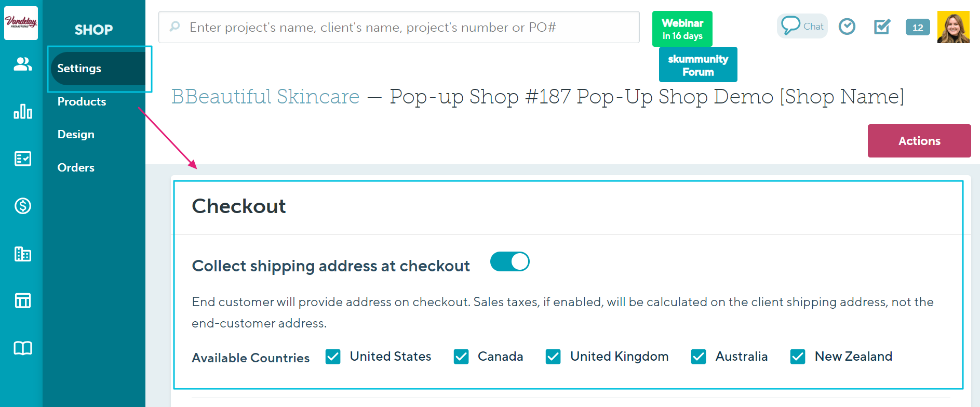
Task: Uncheck the Canada checkbox
Action: coord(461,357)
